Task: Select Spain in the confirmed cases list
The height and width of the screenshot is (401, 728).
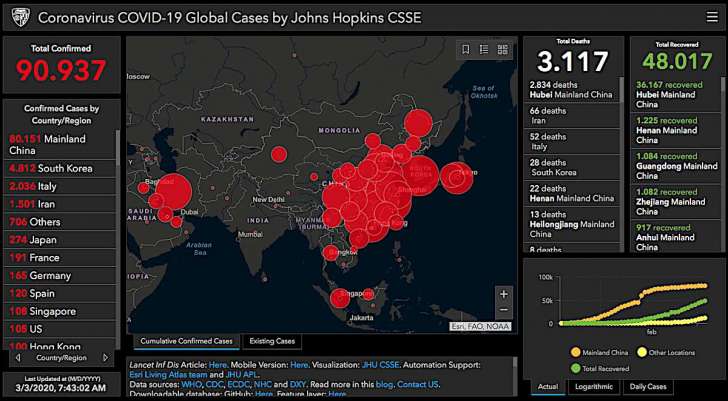Action: (59, 293)
